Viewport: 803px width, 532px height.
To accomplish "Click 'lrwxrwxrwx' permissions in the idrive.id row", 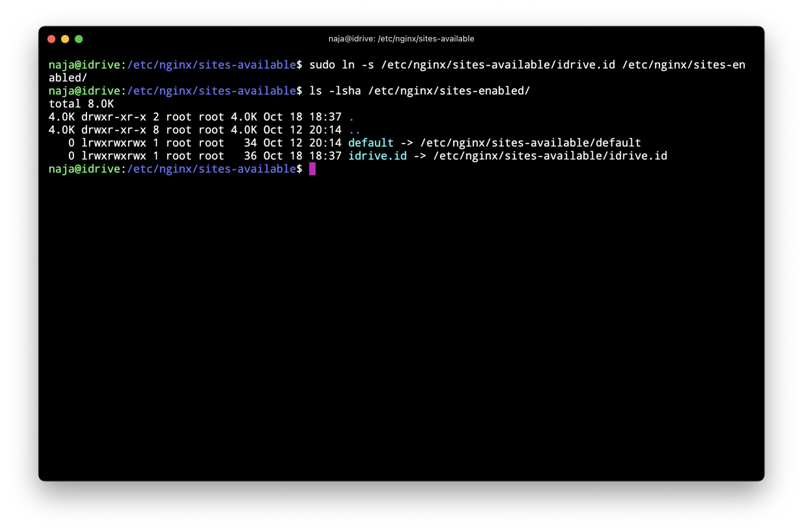I will pyautogui.click(x=114, y=156).
